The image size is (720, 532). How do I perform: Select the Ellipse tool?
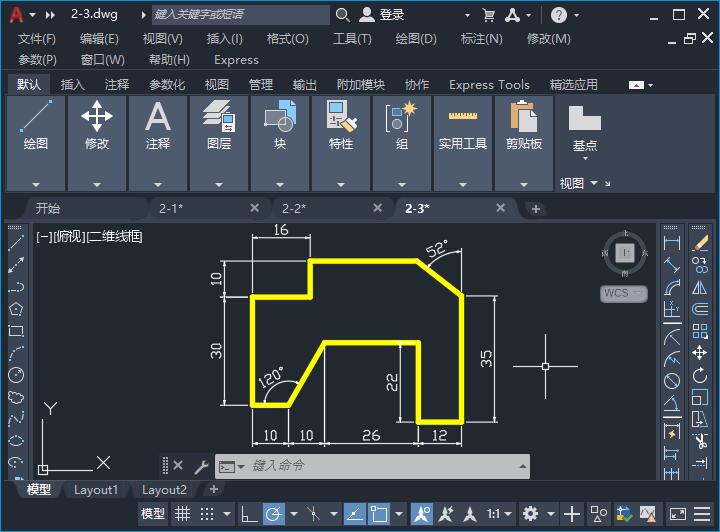[16, 441]
